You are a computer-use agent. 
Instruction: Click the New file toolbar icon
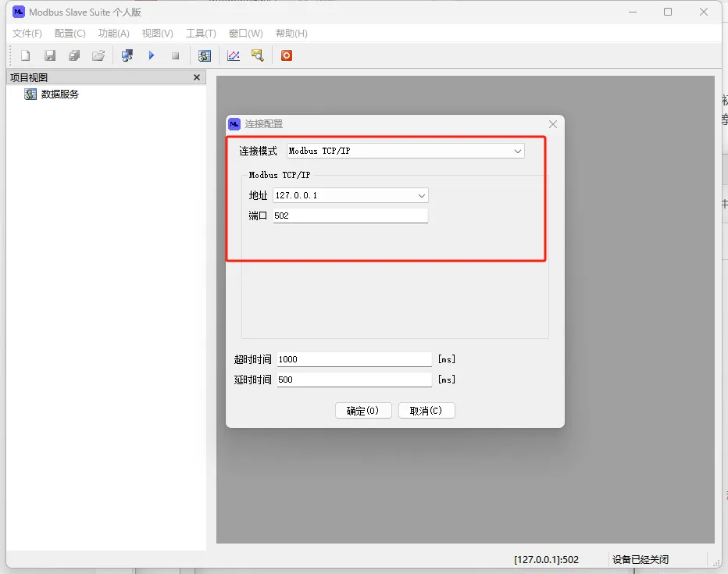(26, 55)
